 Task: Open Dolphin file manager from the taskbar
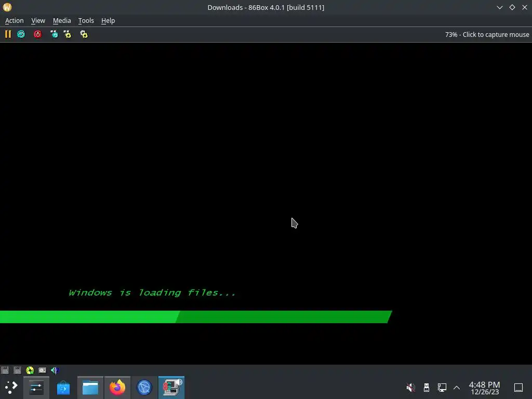(90, 388)
